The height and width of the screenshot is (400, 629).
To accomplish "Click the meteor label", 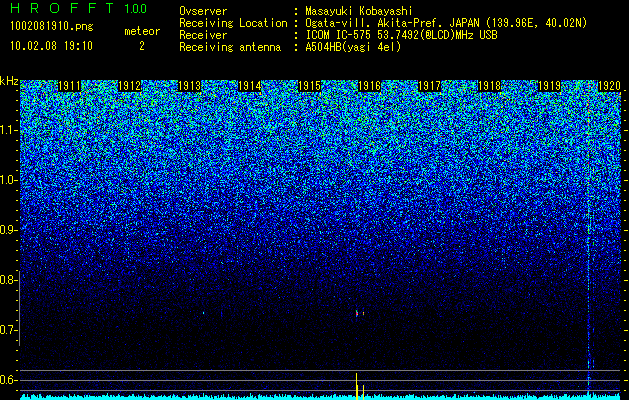I will [142, 31].
